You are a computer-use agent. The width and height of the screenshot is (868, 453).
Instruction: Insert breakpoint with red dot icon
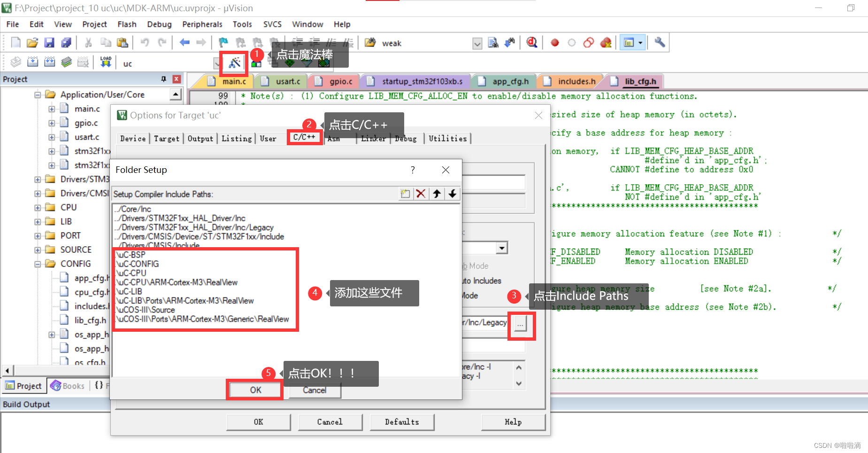(555, 43)
